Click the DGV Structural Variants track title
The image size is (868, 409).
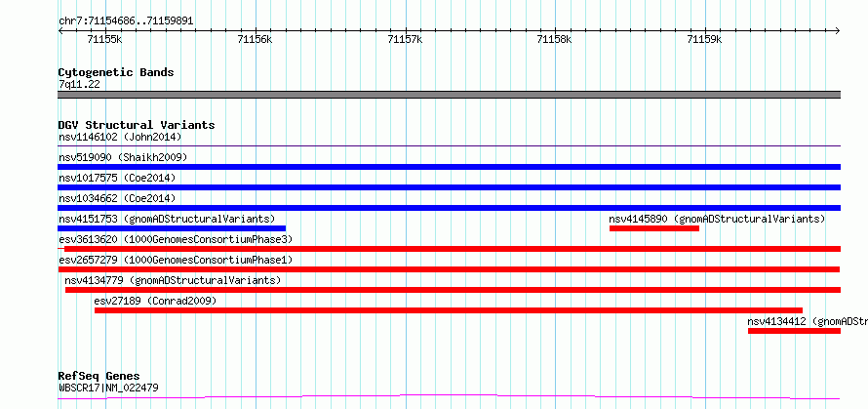(x=137, y=125)
